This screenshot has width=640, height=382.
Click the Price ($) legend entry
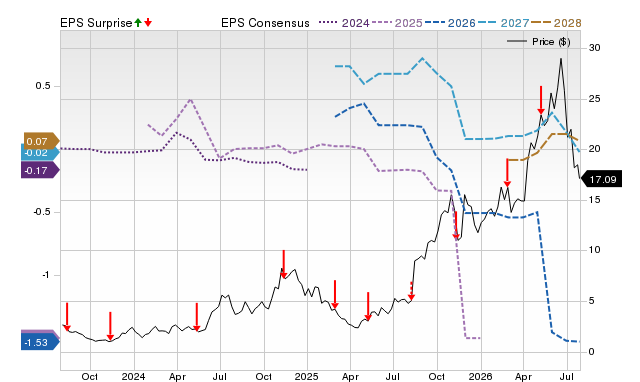[x=539, y=42]
